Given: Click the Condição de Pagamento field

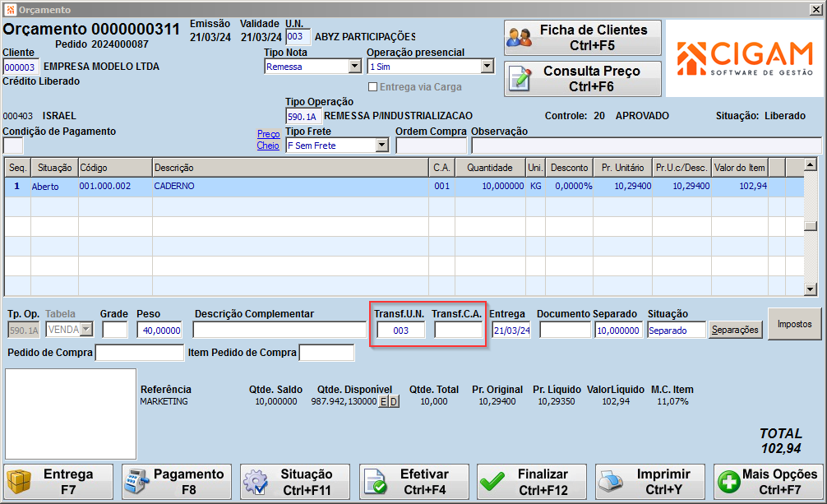Looking at the screenshot, I should tap(13, 146).
